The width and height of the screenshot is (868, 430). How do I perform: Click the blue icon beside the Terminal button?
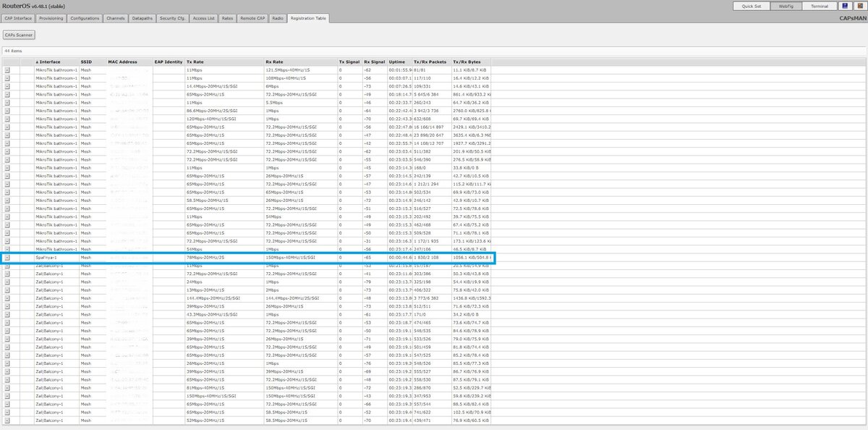click(845, 6)
